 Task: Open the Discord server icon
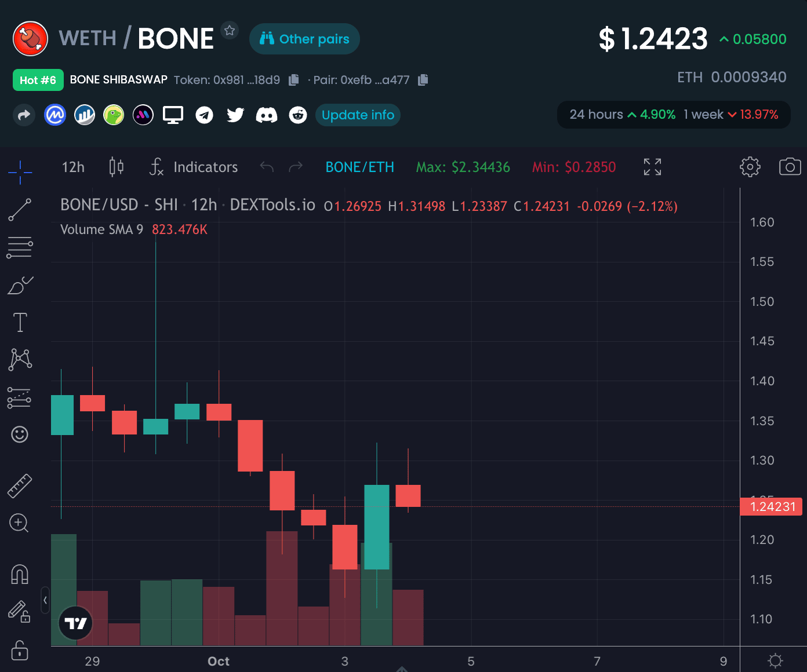pyautogui.click(x=267, y=115)
